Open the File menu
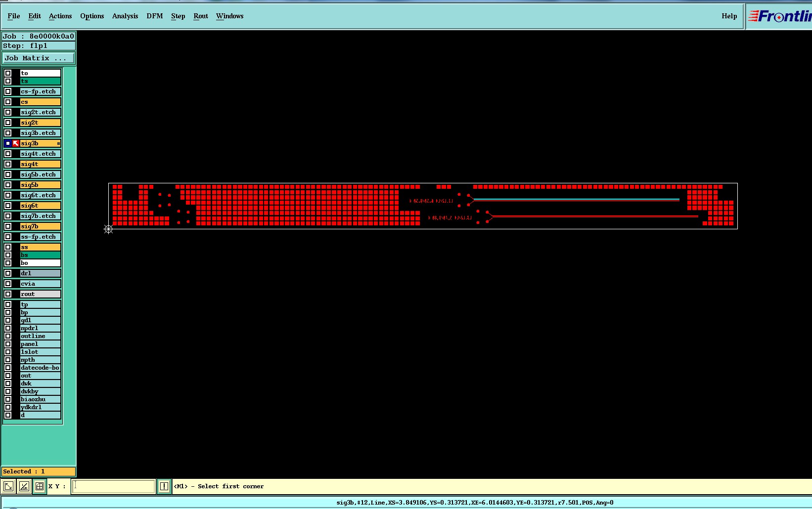This screenshot has height=509, width=812. click(x=14, y=16)
